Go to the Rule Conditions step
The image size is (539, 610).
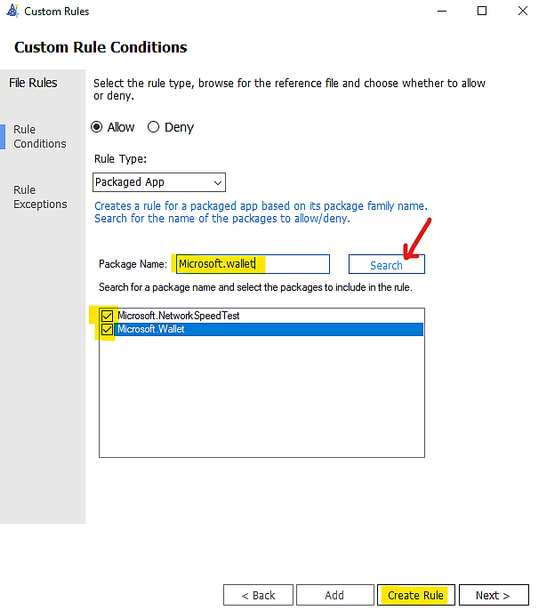coord(40,137)
